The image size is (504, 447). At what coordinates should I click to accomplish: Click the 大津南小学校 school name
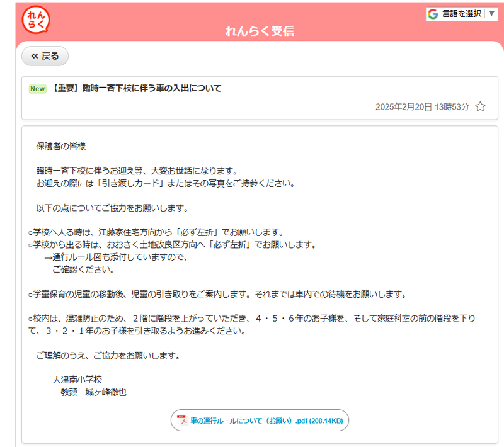click(77, 380)
